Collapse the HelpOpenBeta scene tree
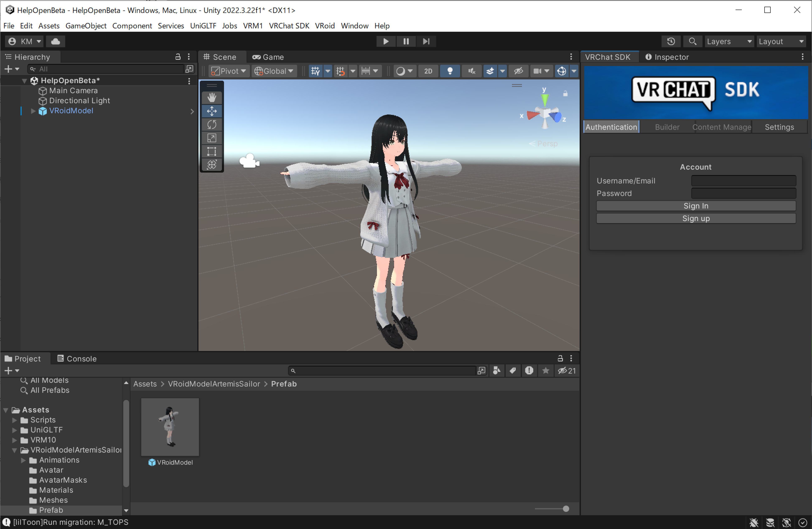The height and width of the screenshot is (529, 812). click(x=24, y=81)
